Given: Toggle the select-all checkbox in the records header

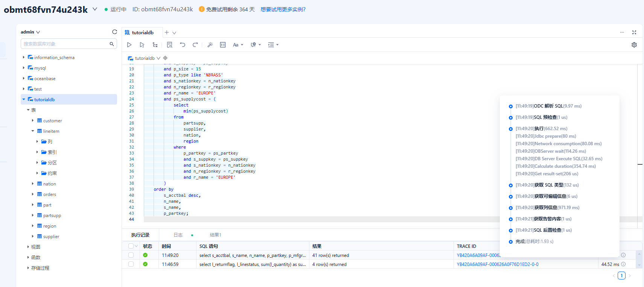Looking at the screenshot, I should (x=131, y=246).
